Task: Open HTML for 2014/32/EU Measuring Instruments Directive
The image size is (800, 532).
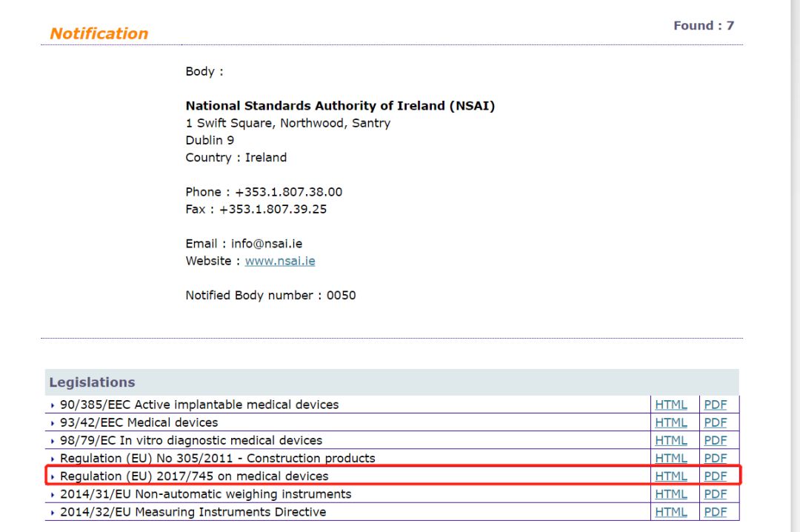Action: pyautogui.click(x=671, y=512)
